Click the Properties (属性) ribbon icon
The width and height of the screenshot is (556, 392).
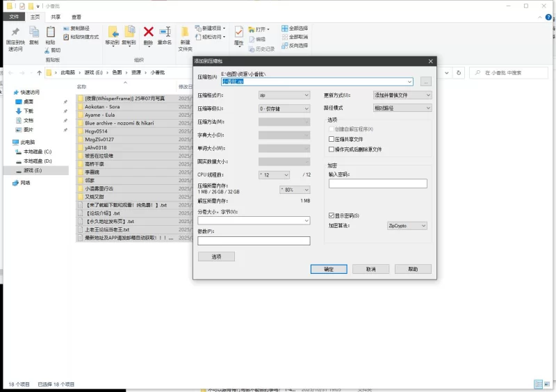coord(239,33)
